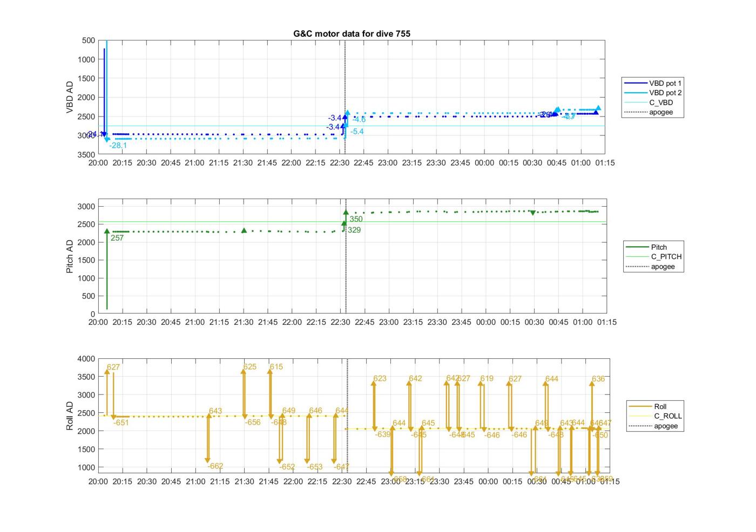Click 'apogee' in the Roll plot legend

(655, 426)
